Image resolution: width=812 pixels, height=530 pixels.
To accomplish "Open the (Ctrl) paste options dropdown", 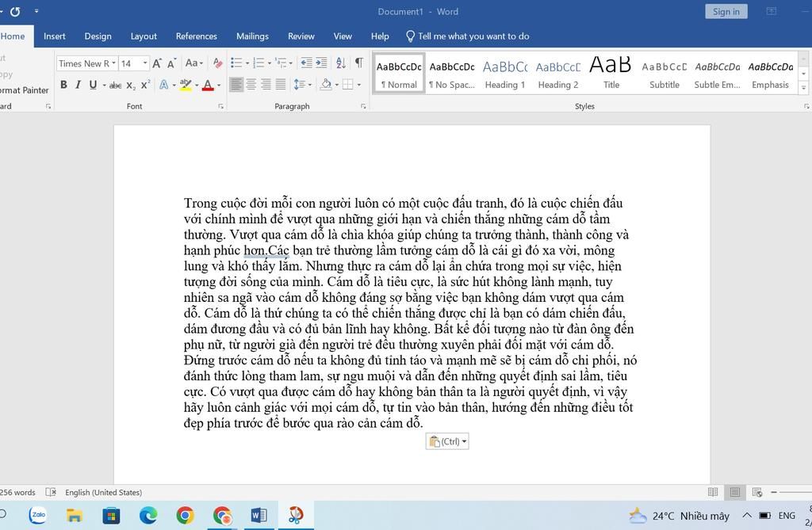I will pyautogui.click(x=447, y=441).
